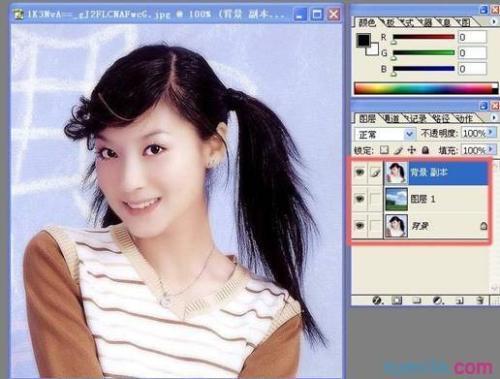Create a new layer via page icon

click(459, 300)
